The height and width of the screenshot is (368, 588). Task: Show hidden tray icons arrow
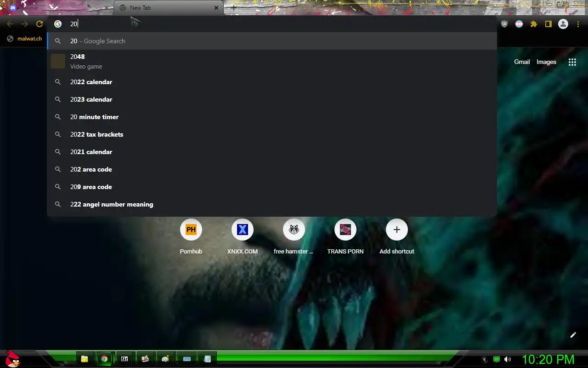(x=484, y=359)
